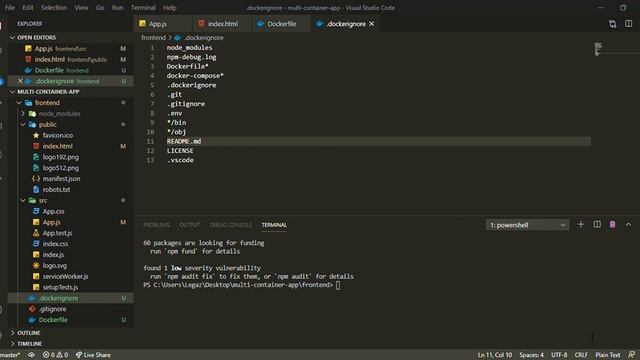
Task: Change indentation via Spaces: 4
Action: point(531,355)
